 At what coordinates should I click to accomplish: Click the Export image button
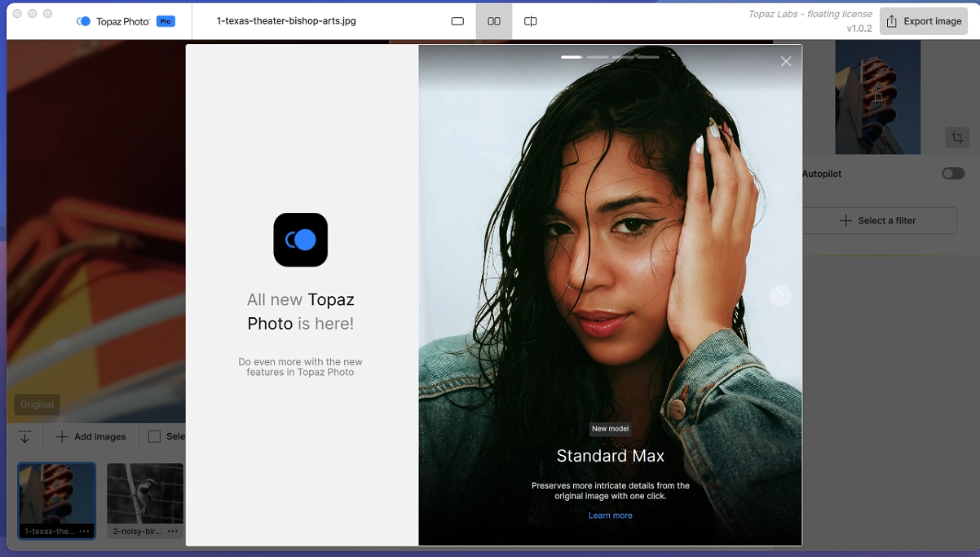(x=924, y=21)
